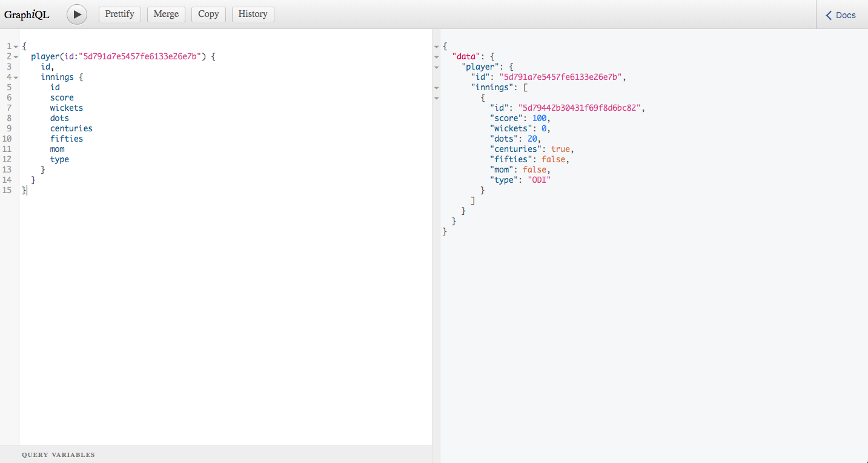The height and width of the screenshot is (463, 868).
Task: Click line number 10 in the gutter
Action: click(7, 139)
